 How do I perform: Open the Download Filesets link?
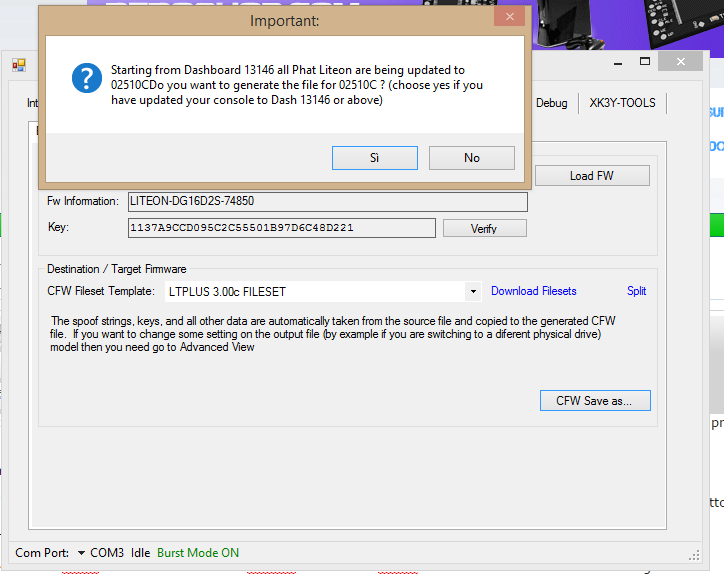pyautogui.click(x=533, y=291)
